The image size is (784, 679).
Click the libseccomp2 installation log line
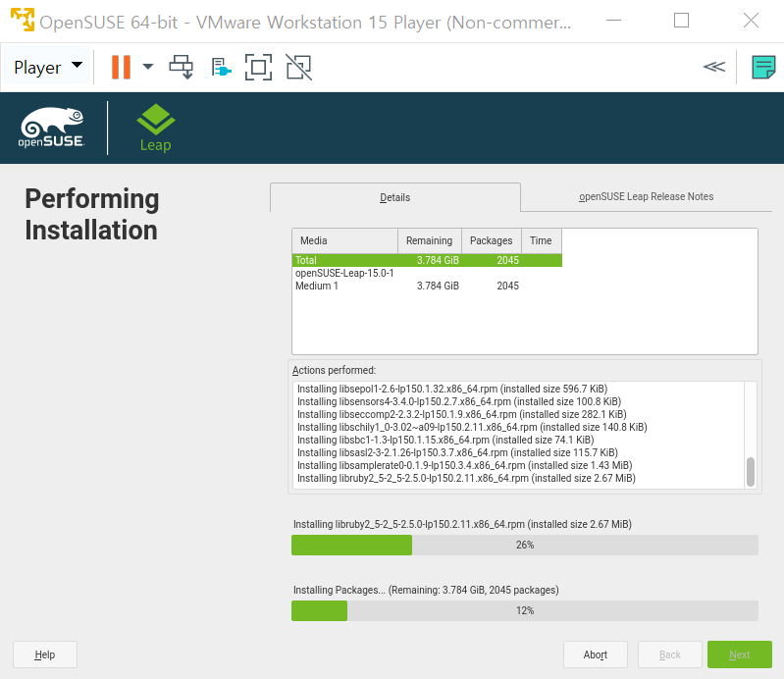click(461, 414)
